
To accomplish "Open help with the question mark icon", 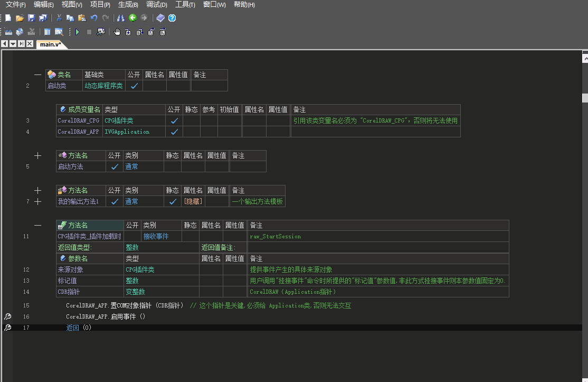I will (172, 18).
